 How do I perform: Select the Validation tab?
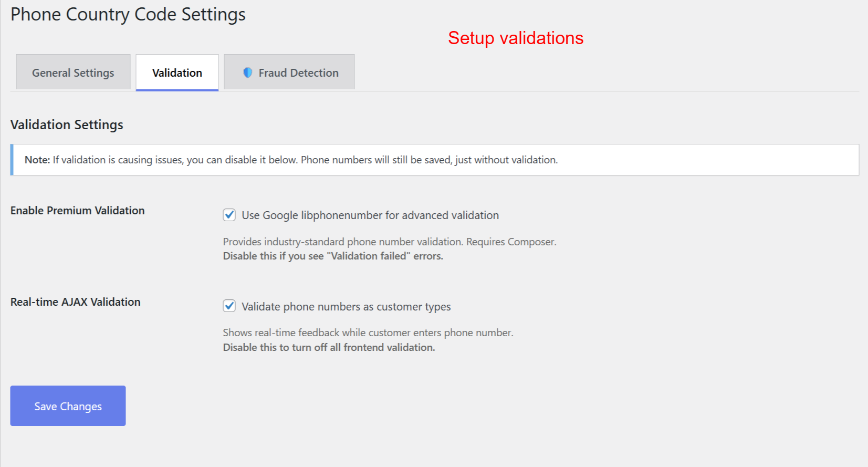pos(176,72)
